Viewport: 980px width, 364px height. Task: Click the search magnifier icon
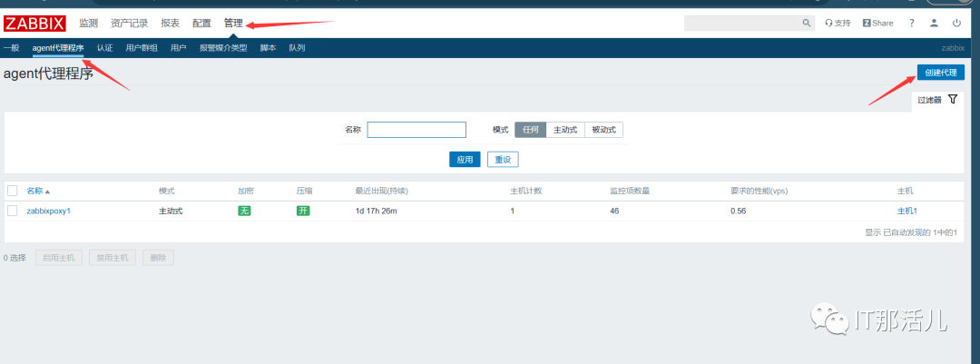tap(807, 23)
